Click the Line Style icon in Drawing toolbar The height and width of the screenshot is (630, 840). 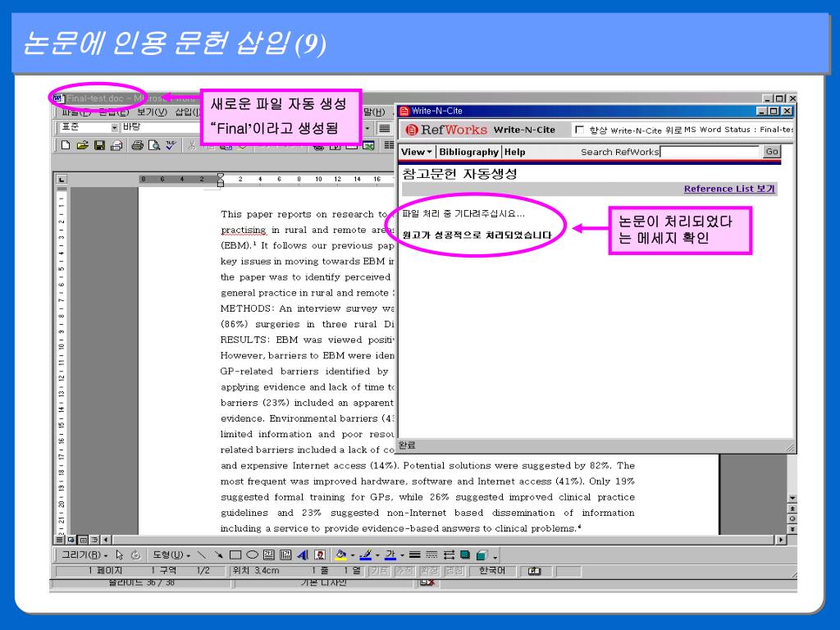414,555
